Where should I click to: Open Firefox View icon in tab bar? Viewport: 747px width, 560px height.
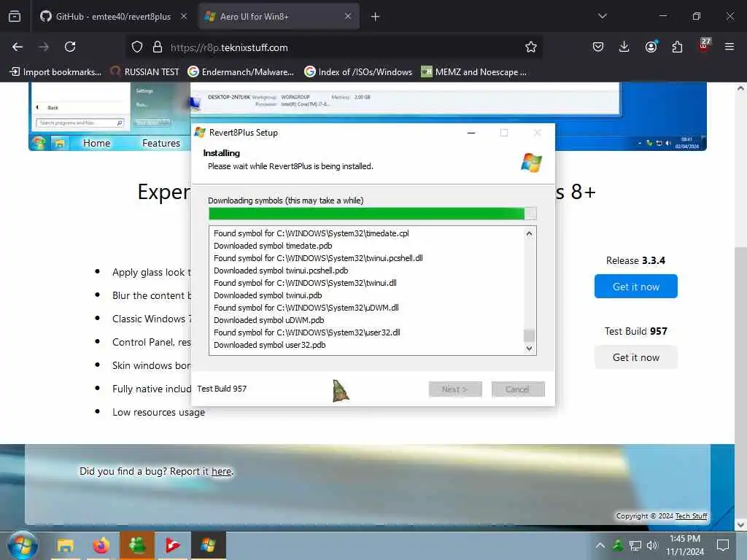(15, 16)
